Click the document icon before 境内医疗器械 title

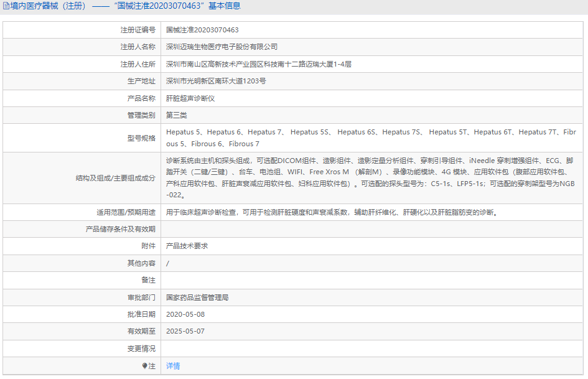coord(6,6)
